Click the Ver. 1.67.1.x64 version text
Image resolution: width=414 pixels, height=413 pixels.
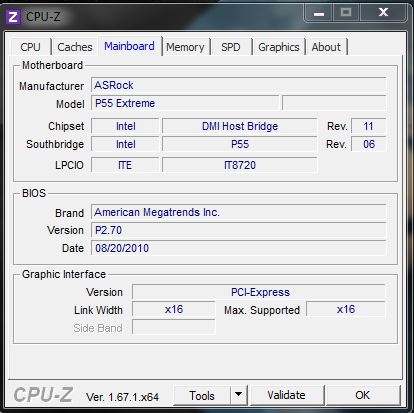(x=122, y=397)
